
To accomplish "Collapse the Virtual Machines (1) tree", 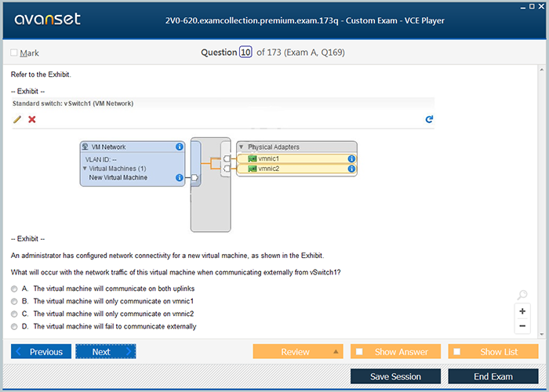I will coord(85,169).
